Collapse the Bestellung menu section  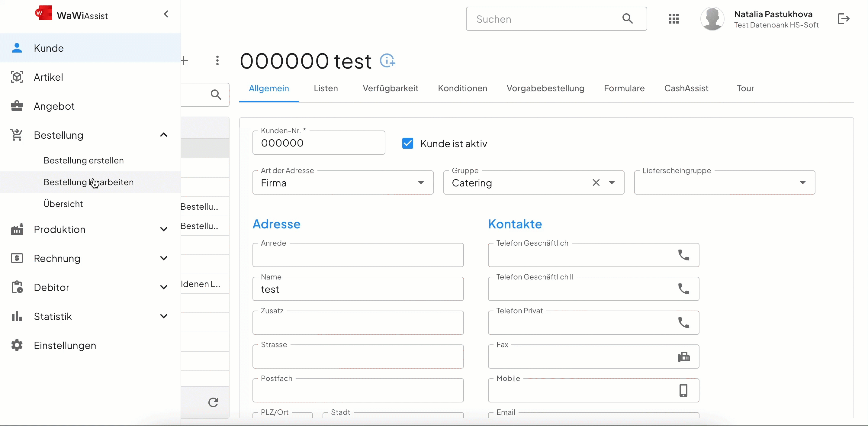pyautogui.click(x=163, y=135)
